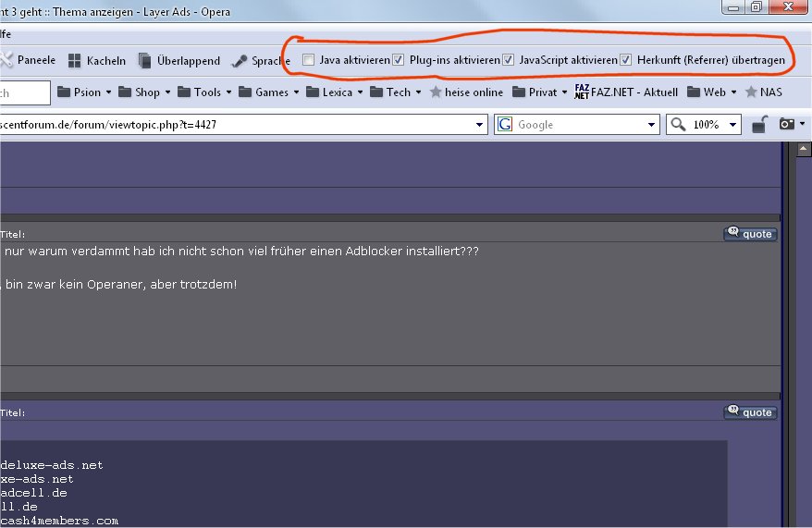Image resolution: width=812 pixels, height=528 pixels.
Task: Uncheck Plug-ins aktivieren
Action: [x=399, y=60]
